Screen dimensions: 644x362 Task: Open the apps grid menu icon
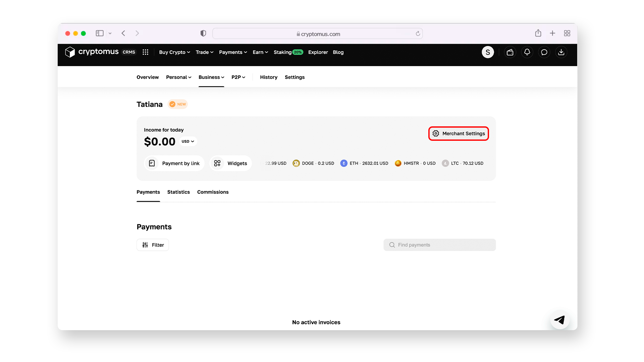coord(145,52)
